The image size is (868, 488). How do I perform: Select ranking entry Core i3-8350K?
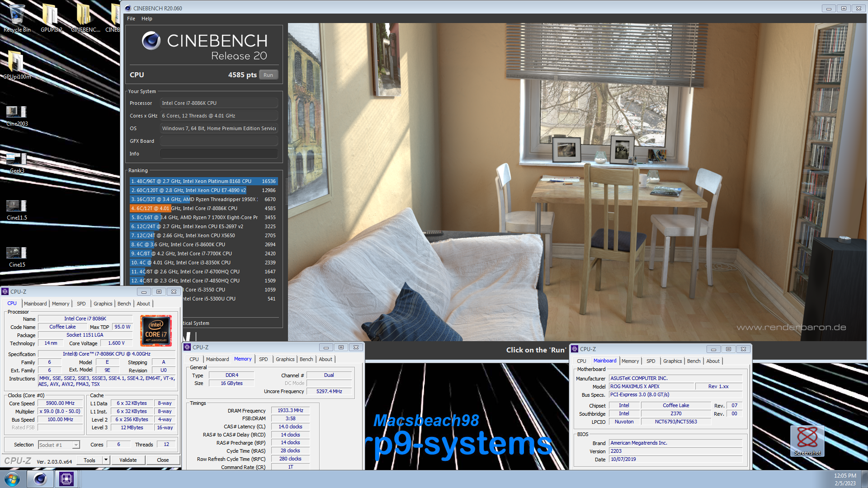click(203, 263)
